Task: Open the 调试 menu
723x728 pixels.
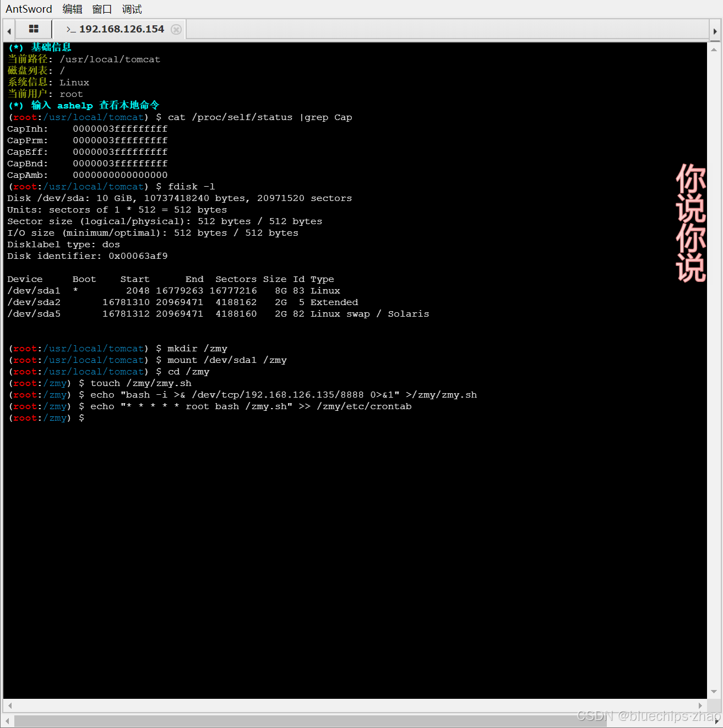Action: coord(132,9)
